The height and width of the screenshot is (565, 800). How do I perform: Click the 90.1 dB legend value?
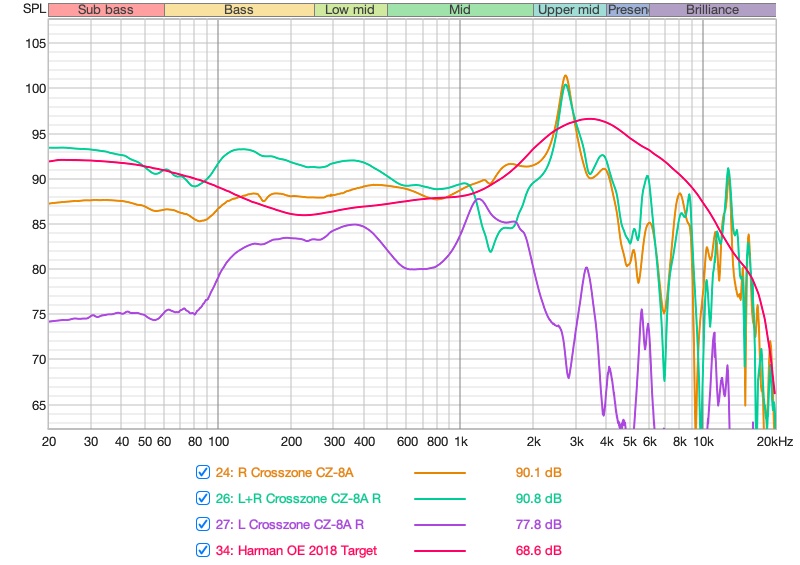click(x=538, y=473)
